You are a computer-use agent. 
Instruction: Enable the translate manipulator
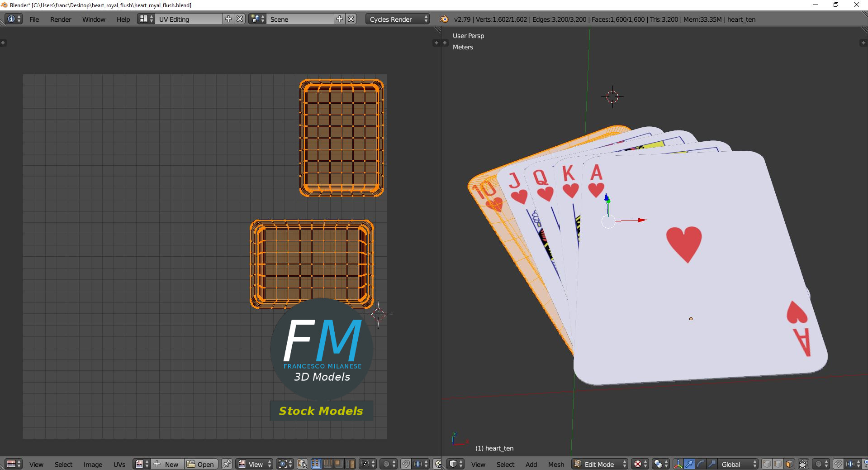tap(689, 464)
